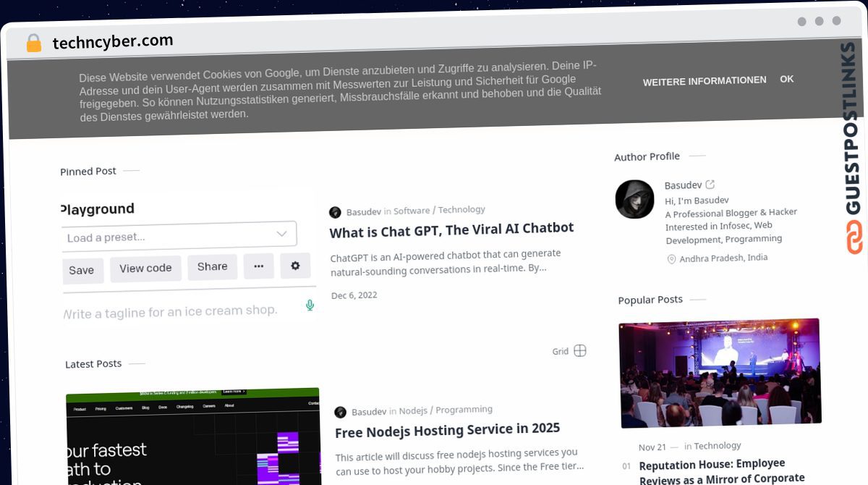Select the Software category link
Viewport: 868px width, 485px height.
click(x=412, y=211)
